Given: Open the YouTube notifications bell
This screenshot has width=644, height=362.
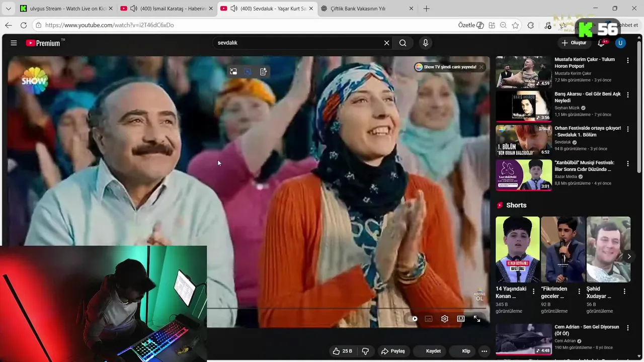Looking at the screenshot, I should tap(601, 43).
